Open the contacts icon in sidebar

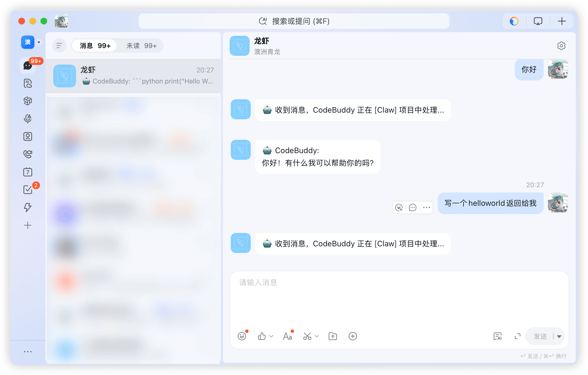28,136
